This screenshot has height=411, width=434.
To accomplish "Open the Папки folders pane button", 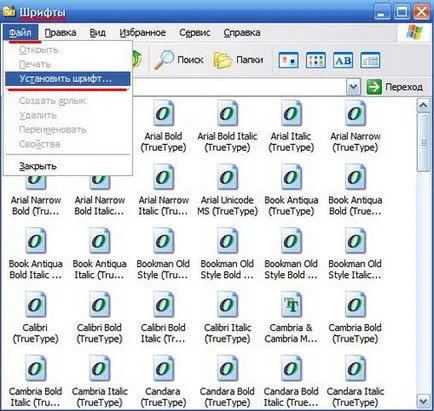I will [238, 60].
